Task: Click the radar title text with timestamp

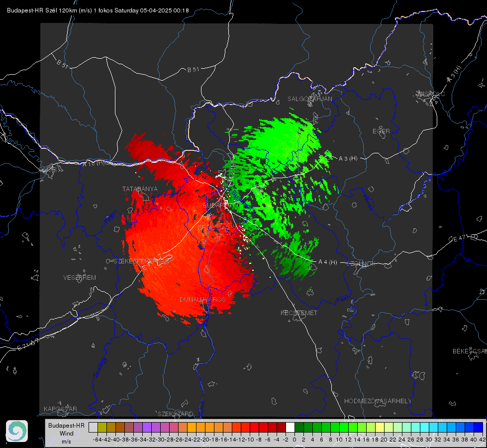Action: 98,10
